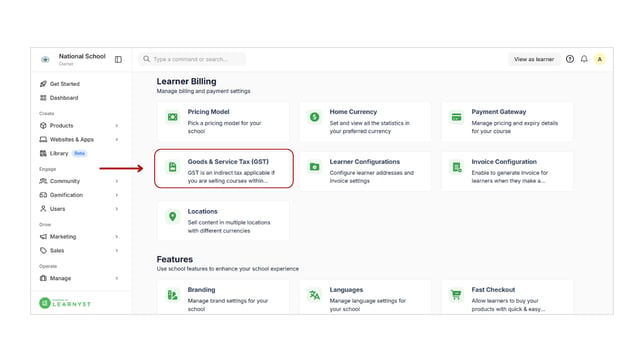This screenshot has height=362, width=644.
Task: Click the Marketing megaphone icon
Action: 43,237
